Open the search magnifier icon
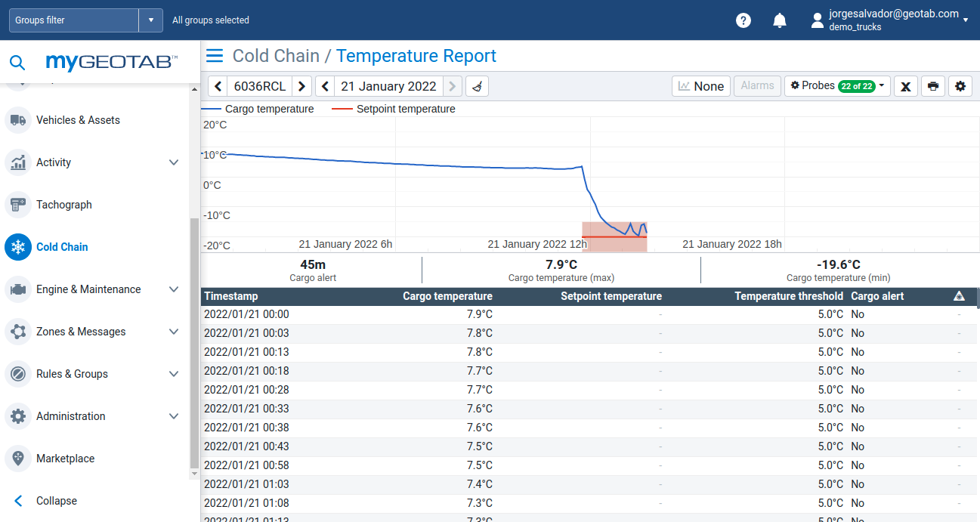Viewport: 980px width, 522px height. (x=17, y=63)
